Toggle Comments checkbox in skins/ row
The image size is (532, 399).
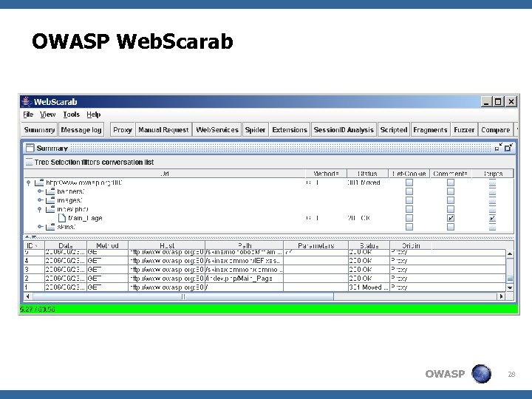(451, 227)
